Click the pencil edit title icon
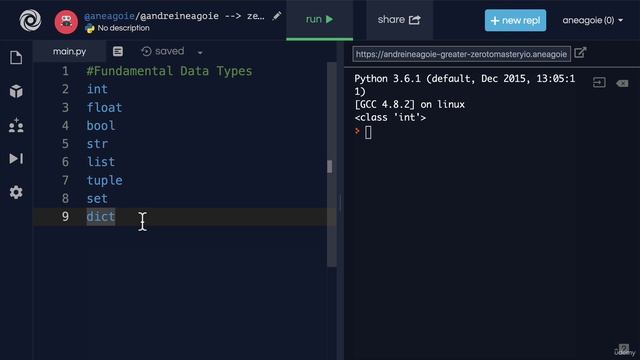 click(277, 16)
